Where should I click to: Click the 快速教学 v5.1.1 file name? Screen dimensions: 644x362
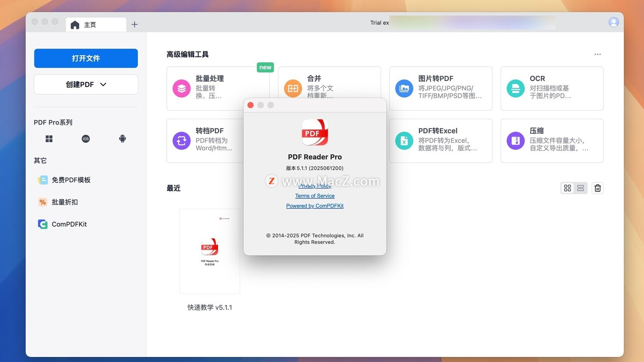coord(210,308)
